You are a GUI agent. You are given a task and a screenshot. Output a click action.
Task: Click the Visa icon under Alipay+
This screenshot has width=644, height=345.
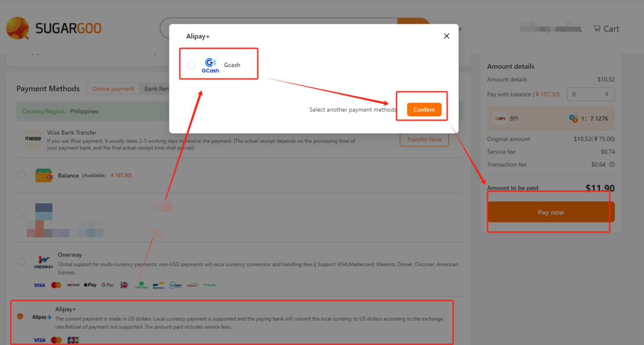click(x=39, y=340)
